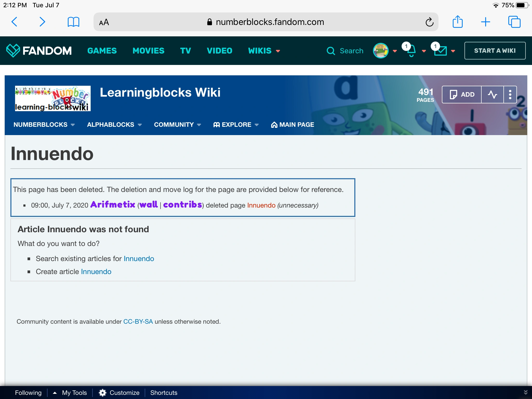Tap the Safari share icon

(x=457, y=22)
